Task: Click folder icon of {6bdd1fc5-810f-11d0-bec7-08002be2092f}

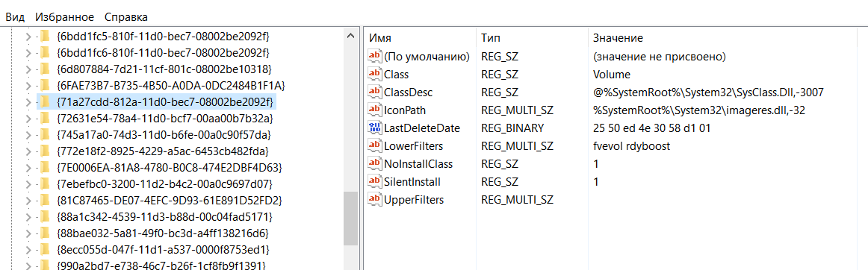Action: [x=45, y=37]
